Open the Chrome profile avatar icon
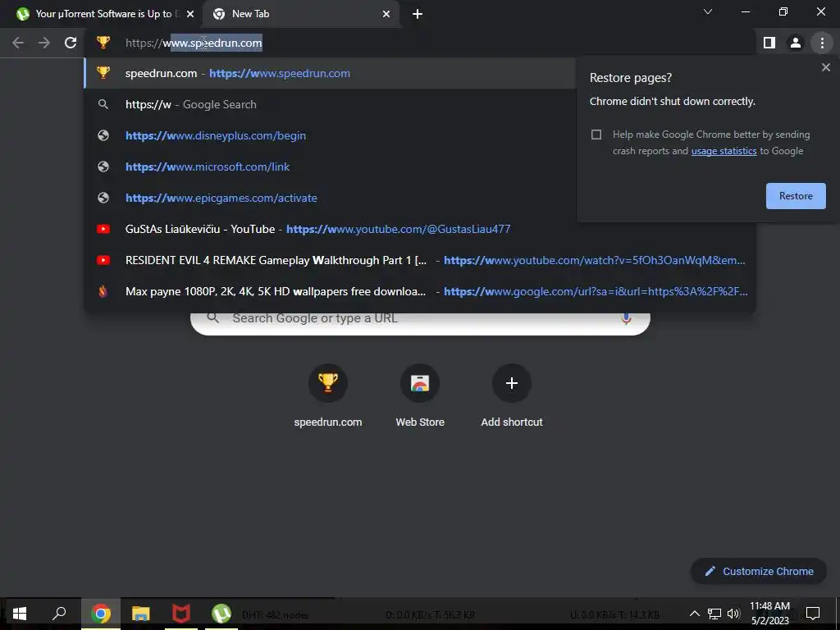Screen dimensions: 840x630 [x=796, y=43]
